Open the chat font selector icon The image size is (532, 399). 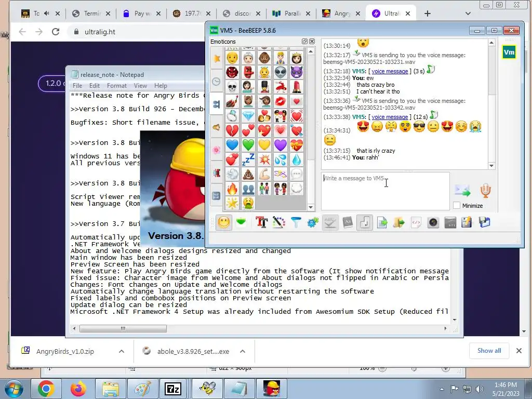[x=262, y=222]
